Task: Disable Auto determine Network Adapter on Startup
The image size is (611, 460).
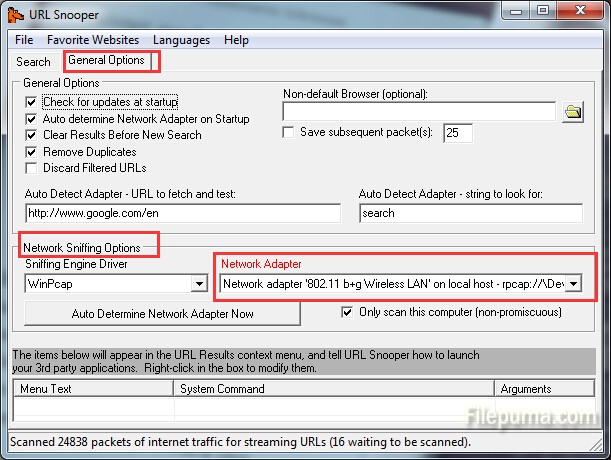Action: [x=30, y=119]
